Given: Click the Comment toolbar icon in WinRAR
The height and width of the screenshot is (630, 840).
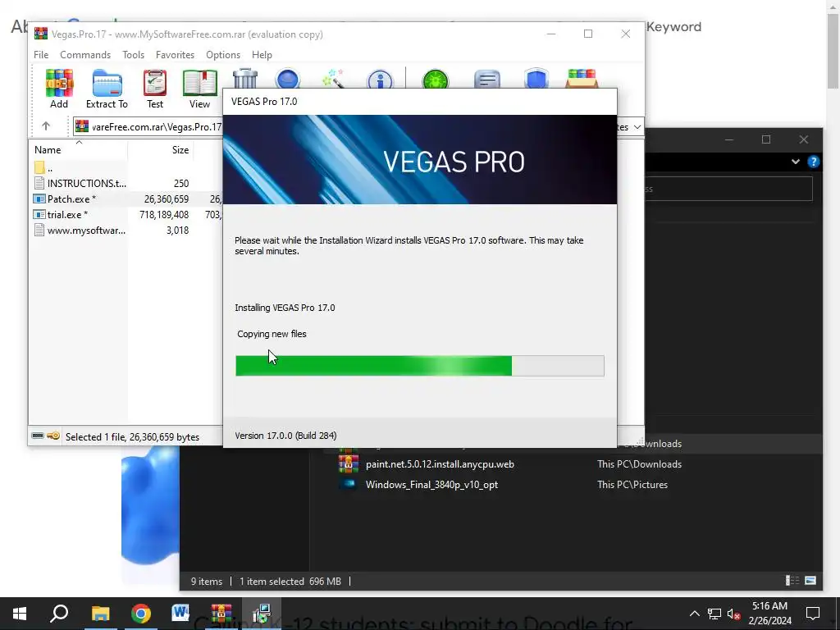Looking at the screenshot, I should coord(487,80).
